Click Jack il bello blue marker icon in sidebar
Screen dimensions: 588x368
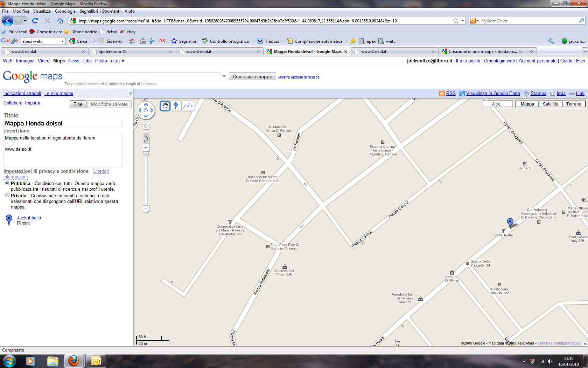click(9, 220)
